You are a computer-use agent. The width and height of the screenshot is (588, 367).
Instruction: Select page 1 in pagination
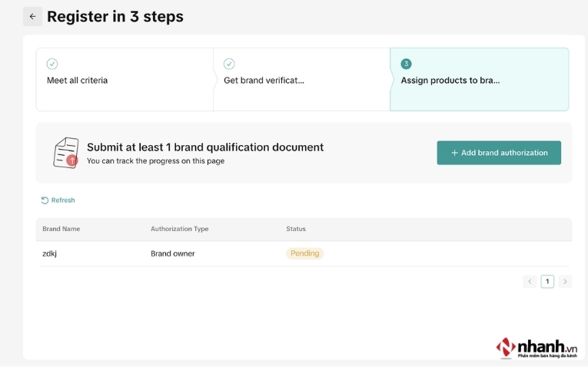(547, 282)
